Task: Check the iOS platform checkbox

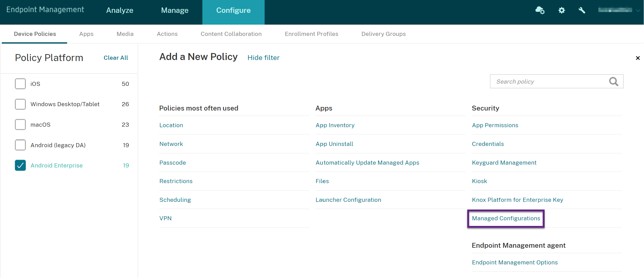Action: pyautogui.click(x=20, y=84)
